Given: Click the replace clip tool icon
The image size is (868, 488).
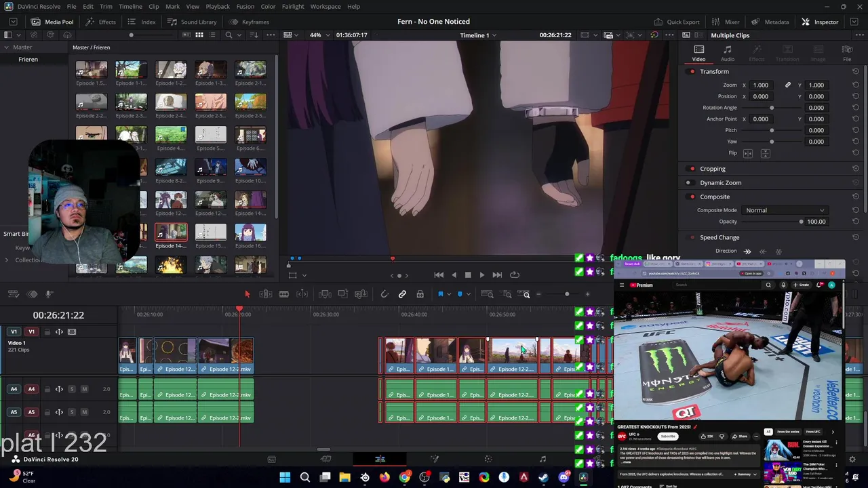Looking at the screenshot, I should tap(361, 294).
